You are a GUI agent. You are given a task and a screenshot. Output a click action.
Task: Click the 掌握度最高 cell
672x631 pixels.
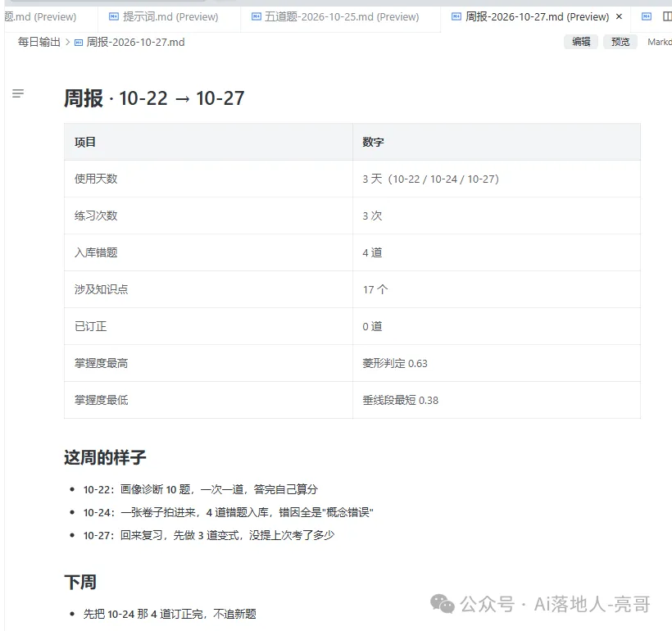[x=208, y=363]
